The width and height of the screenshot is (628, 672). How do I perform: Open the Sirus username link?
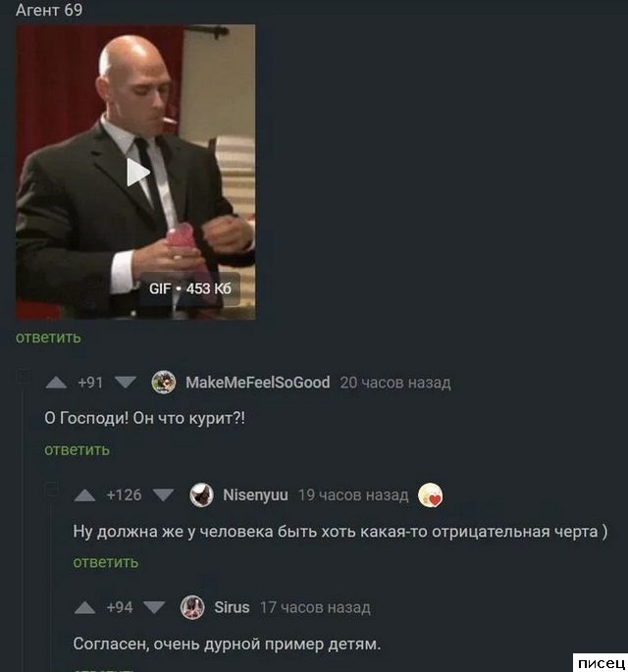232,607
